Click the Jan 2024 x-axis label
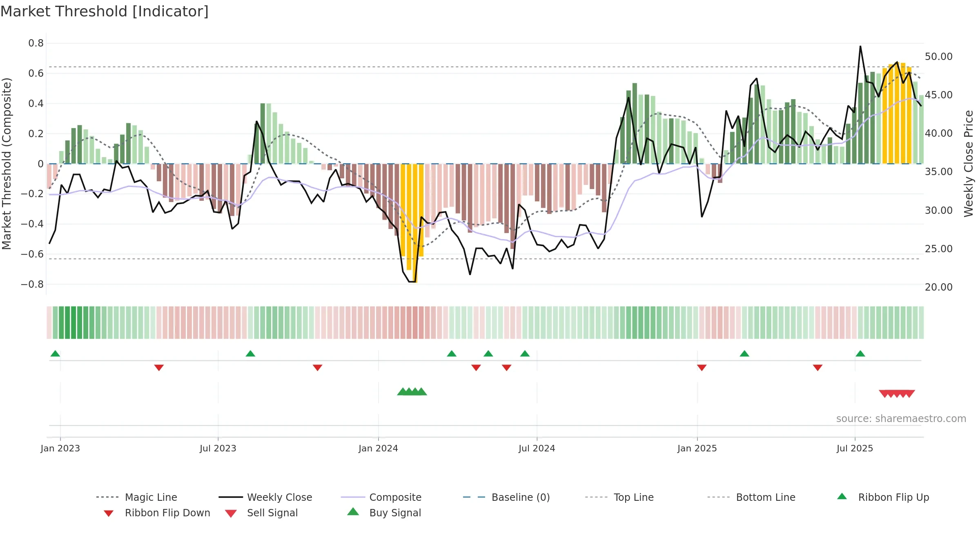Viewport: 980px width, 551px height. click(378, 449)
